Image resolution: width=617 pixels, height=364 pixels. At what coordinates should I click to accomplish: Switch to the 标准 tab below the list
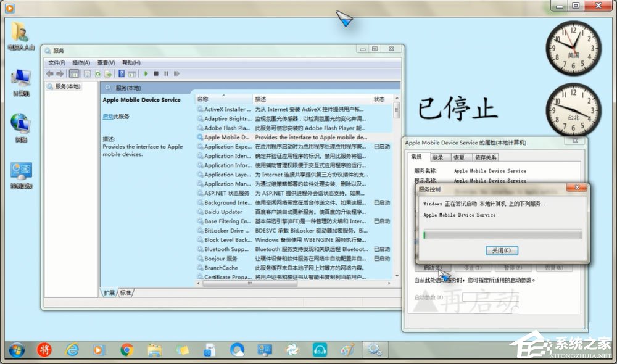click(125, 293)
